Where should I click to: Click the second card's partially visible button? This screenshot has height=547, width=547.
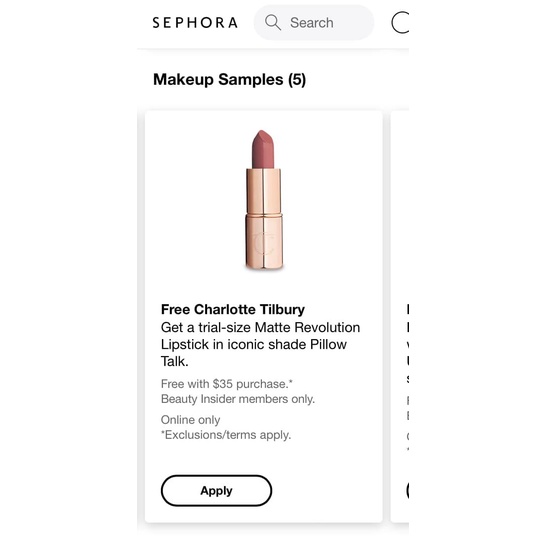407,490
